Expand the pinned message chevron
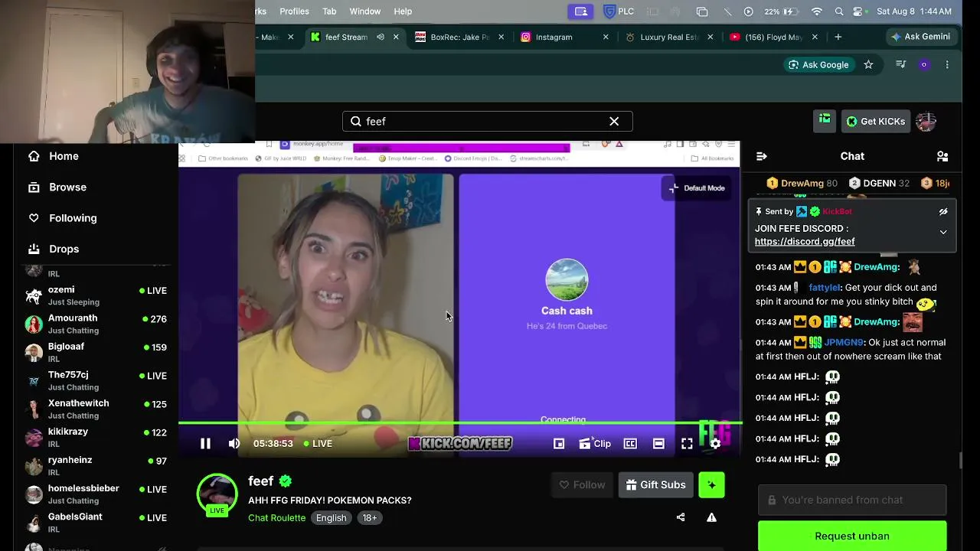The width and height of the screenshot is (980, 551). click(x=943, y=232)
